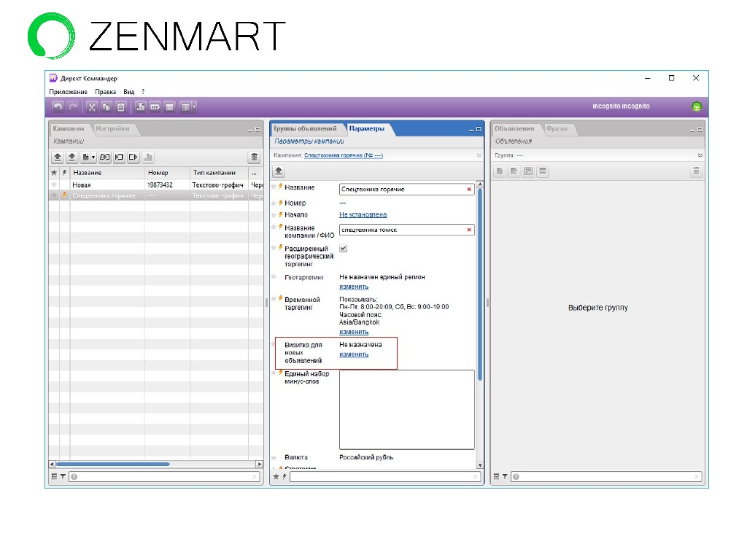Click изменить link under Визитка для новых объявлений
This screenshot has height=560, width=747.
point(354,354)
